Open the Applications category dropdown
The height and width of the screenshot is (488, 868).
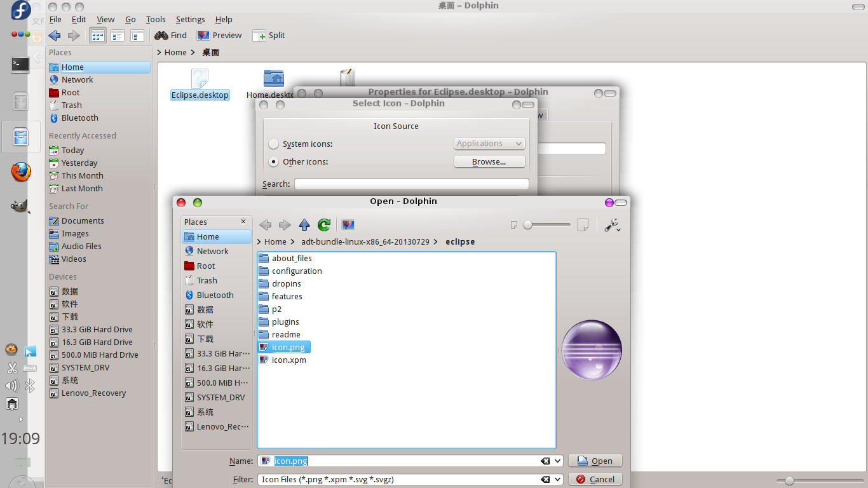[489, 144]
